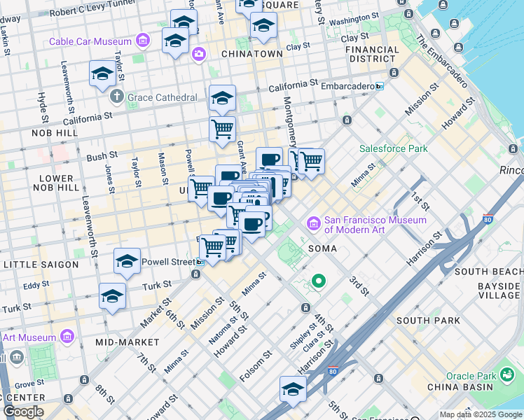Click the Google logo

[x=24, y=412]
